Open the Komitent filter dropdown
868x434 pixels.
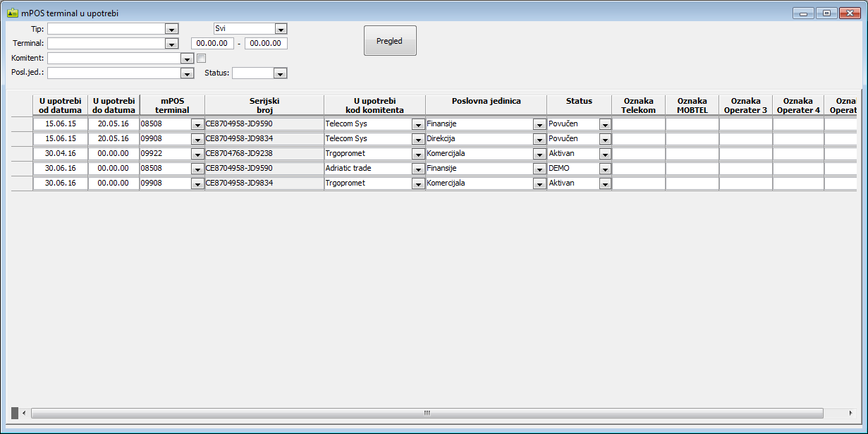tap(187, 59)
